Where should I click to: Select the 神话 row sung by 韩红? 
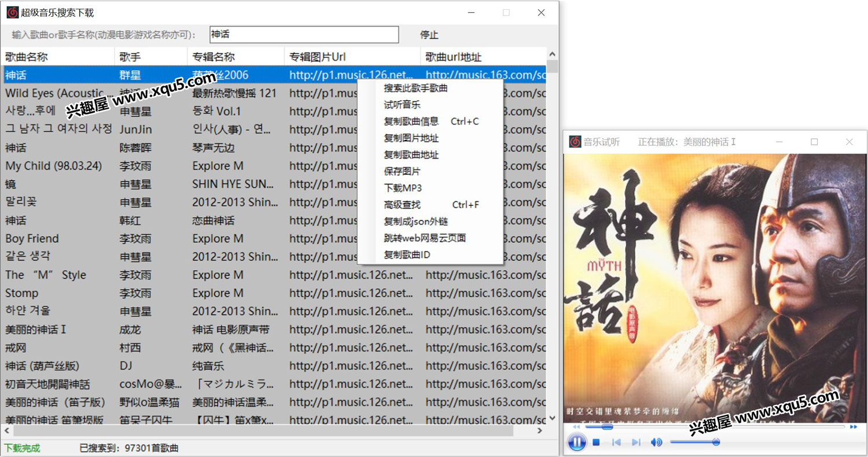point(274,220)
